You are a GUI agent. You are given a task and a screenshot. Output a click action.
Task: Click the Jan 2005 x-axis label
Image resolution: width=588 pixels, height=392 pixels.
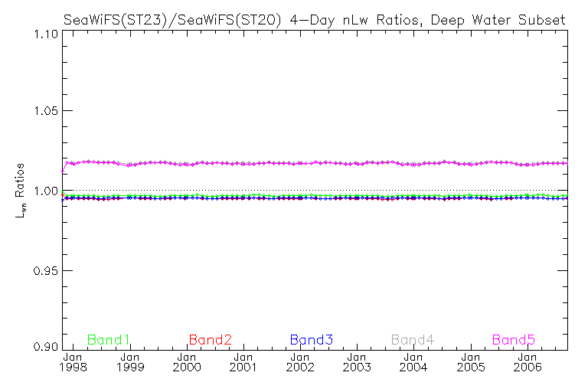coord(471,362)
